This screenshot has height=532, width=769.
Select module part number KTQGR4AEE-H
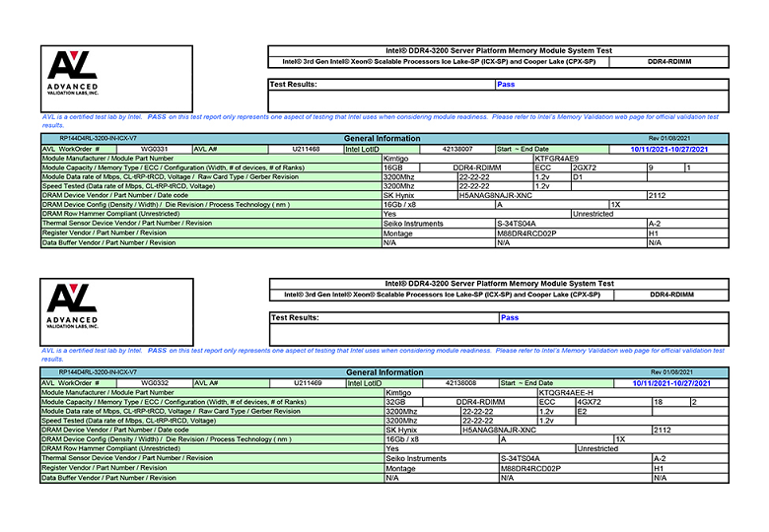pyautogui.click(x=566, y=393)
